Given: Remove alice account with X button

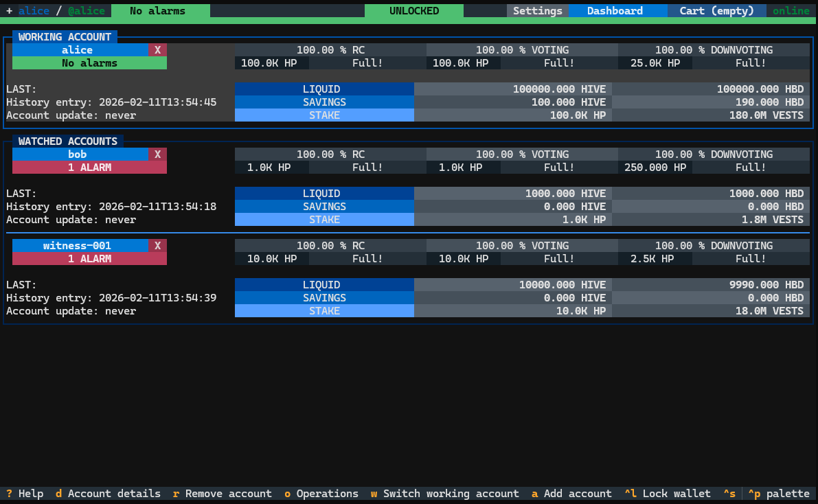Looking at the screenshot, I should [157, 49].
